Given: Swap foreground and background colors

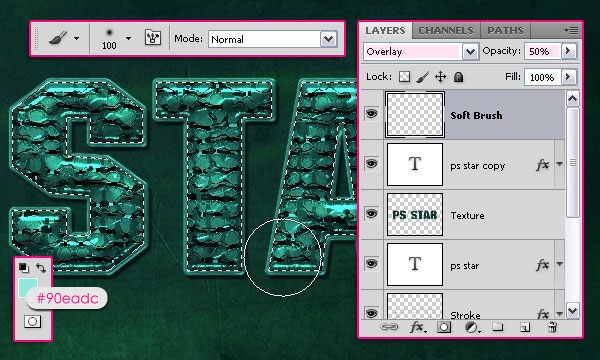Looking at the screenshot, I should click(x=41, y=267).
